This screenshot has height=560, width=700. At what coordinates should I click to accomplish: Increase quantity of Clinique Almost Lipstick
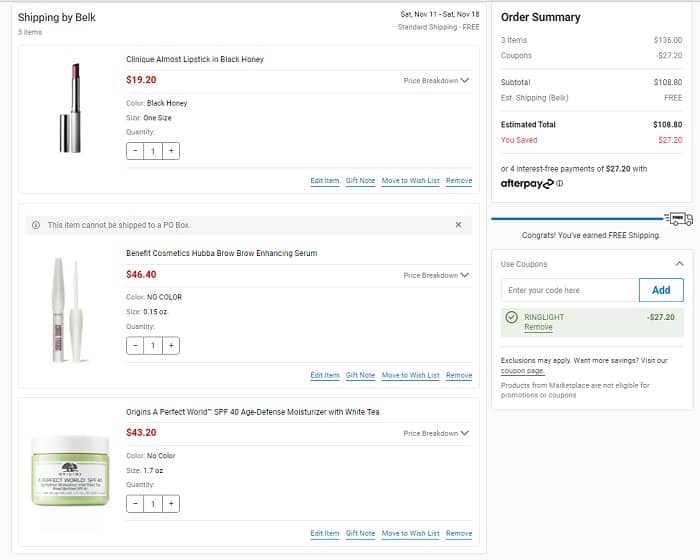point(171,151)
